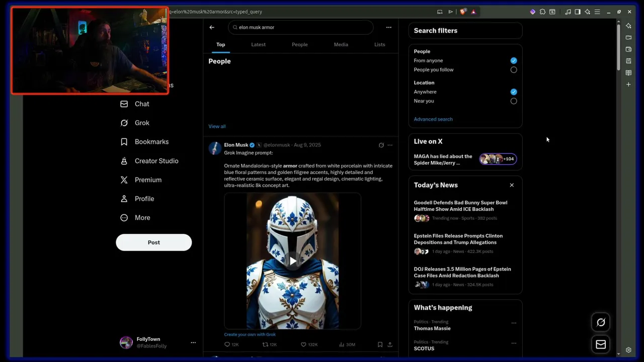Like the Elon Musk armor post

pyautogui.click(x=309, y=344)
